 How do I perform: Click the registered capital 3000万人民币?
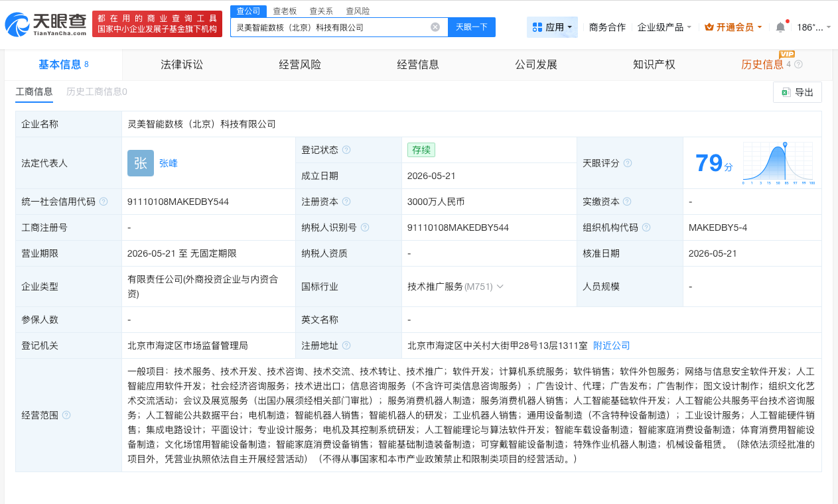[x=436, y=202]
